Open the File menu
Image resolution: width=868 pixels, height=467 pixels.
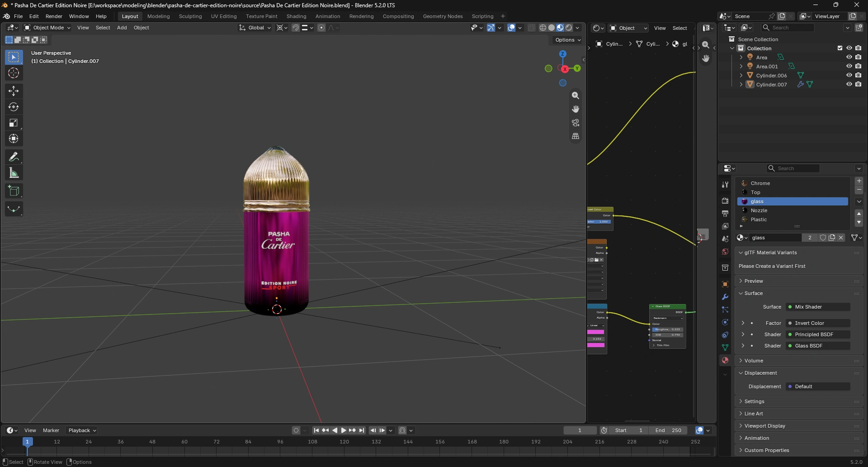coord(18,16)
